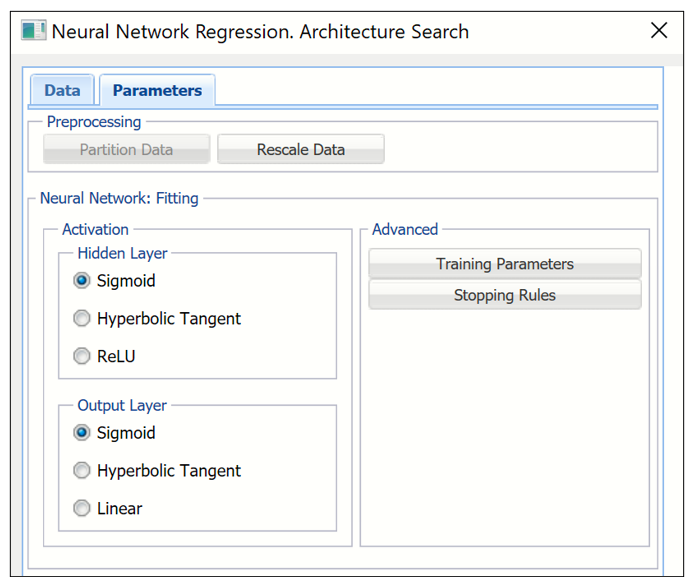Click the Neural Network: Fitting group heading
The width and height of the screenshot is (688, 577).
(x=119, y=199)
